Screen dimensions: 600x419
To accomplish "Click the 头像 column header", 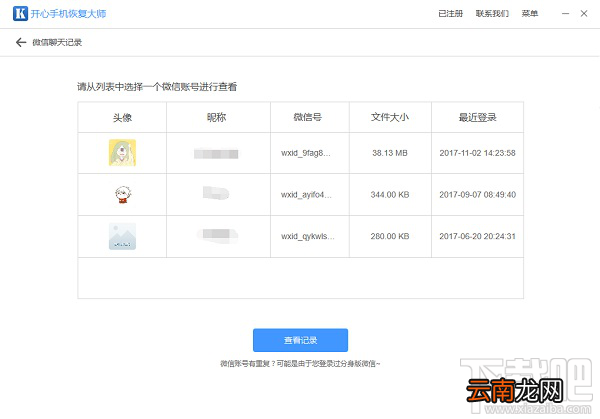I will tap(122, 117).
